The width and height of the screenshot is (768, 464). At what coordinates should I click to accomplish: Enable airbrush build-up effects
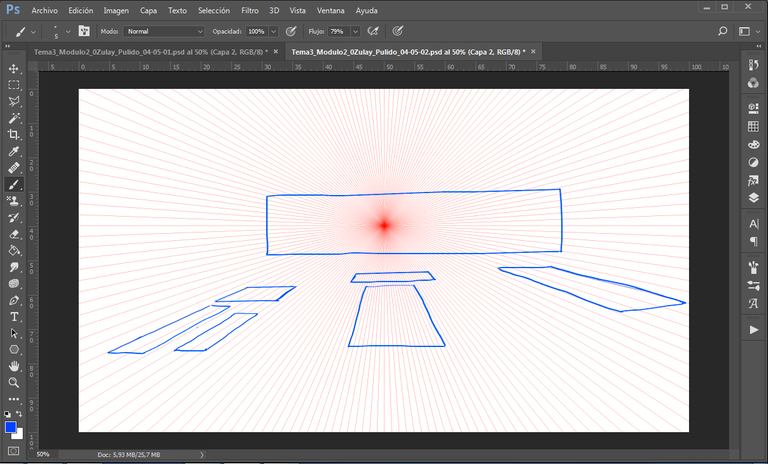pyautogui.click(x=373, y=31)
